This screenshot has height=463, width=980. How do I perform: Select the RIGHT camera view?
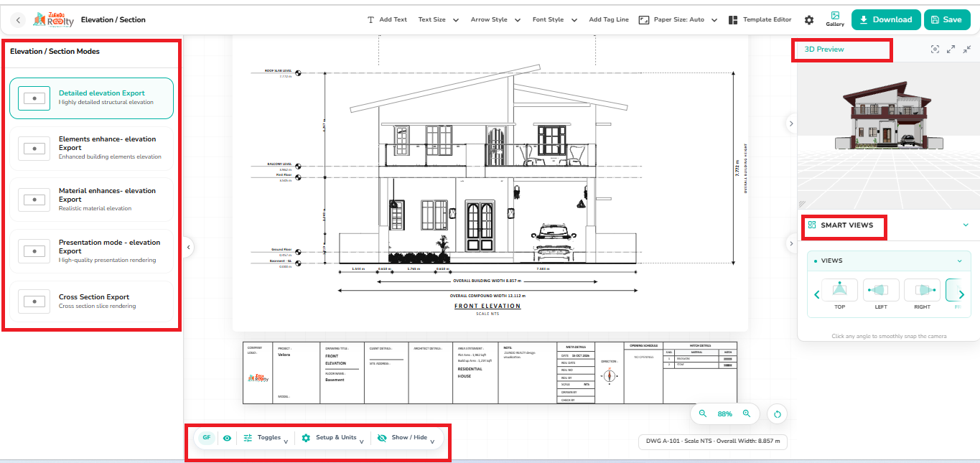click(x=922, y=294)
